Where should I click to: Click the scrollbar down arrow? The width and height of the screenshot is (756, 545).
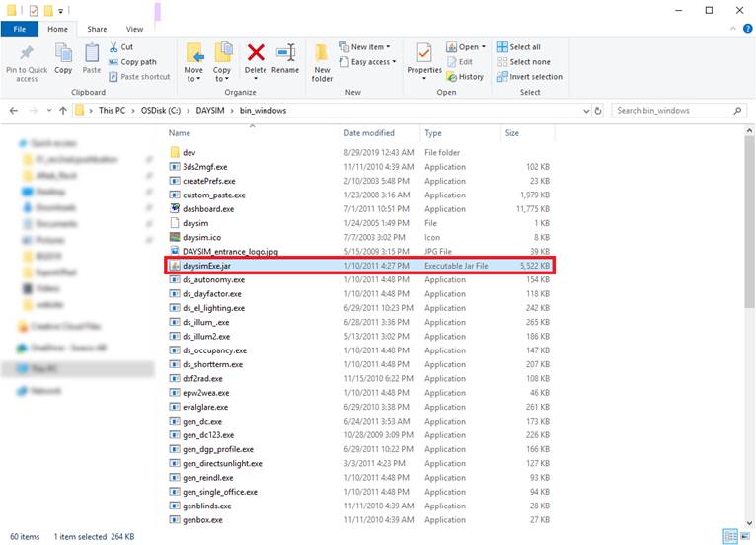click(x=749, y=522)
